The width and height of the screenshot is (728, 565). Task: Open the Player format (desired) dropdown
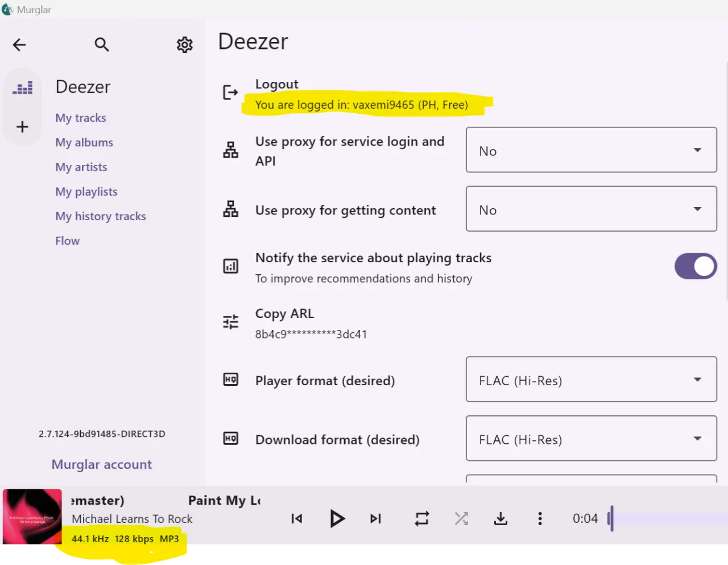(x=591, y=380)
